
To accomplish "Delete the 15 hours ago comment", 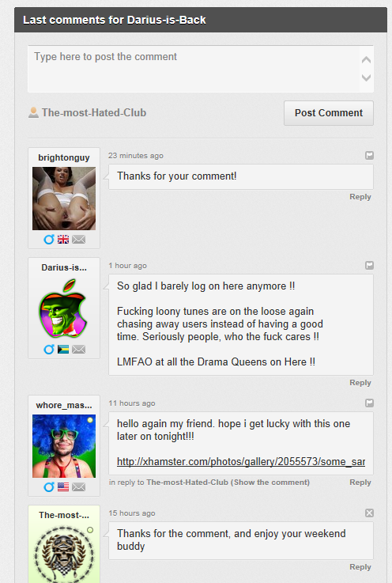I will pyautogui.click(x=369, y=513).
